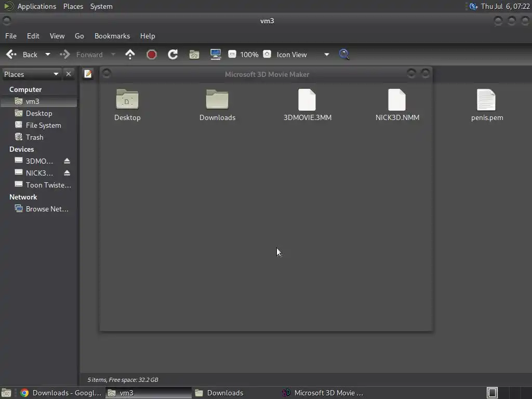Open the Computer location icon
The image size is (532, 399).
[x=216, y=55]
